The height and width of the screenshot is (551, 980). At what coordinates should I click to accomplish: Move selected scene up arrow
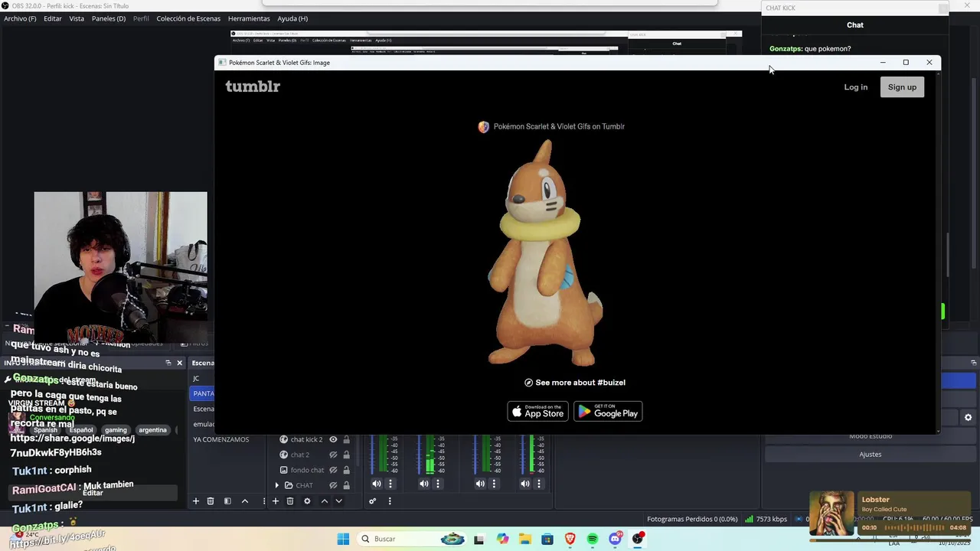click(x=245, y=501)
